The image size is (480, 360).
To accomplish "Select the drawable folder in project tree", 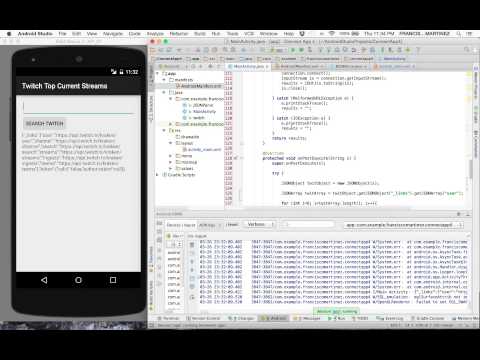I will pyautogui.click(x=188, y=137).
